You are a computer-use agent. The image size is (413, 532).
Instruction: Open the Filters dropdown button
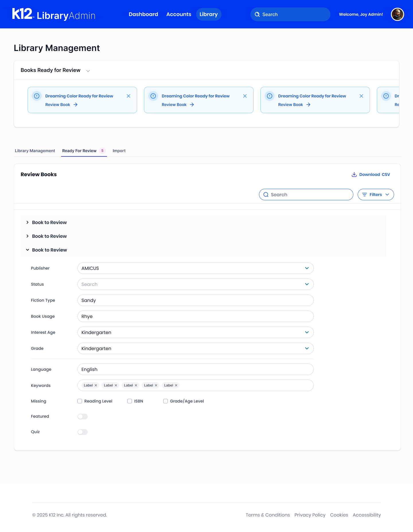tap(376, 195)
